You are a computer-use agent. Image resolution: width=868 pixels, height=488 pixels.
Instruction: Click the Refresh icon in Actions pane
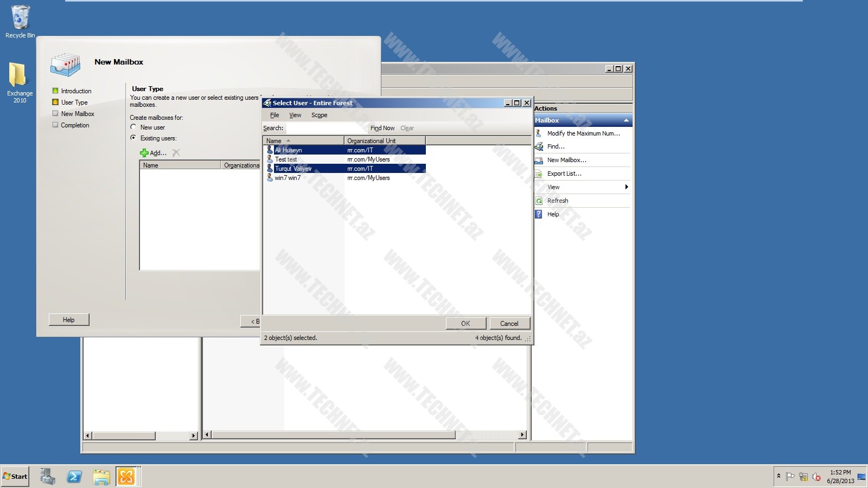(x=539, y=201)
